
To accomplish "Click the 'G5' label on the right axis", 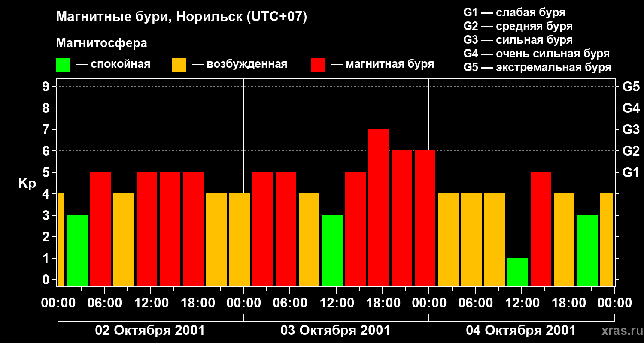I will pos(631,87).
